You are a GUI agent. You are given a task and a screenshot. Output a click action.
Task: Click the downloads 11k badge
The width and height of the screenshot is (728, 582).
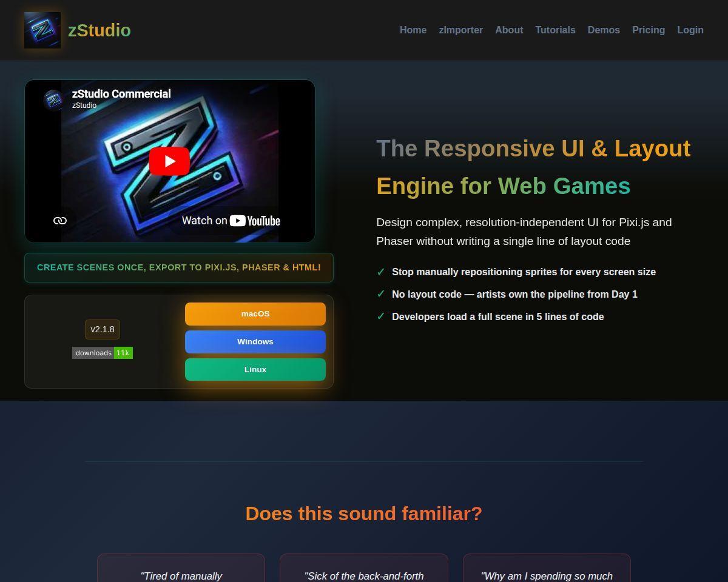pos(103,353)
